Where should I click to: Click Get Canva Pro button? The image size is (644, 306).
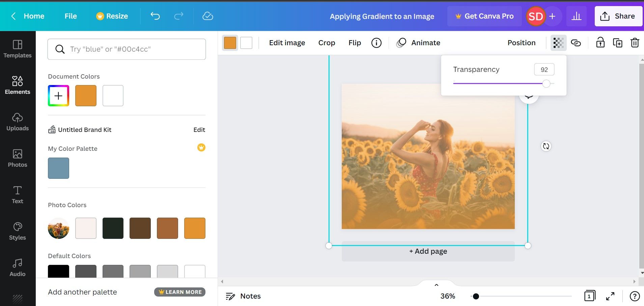click(484, 16)
